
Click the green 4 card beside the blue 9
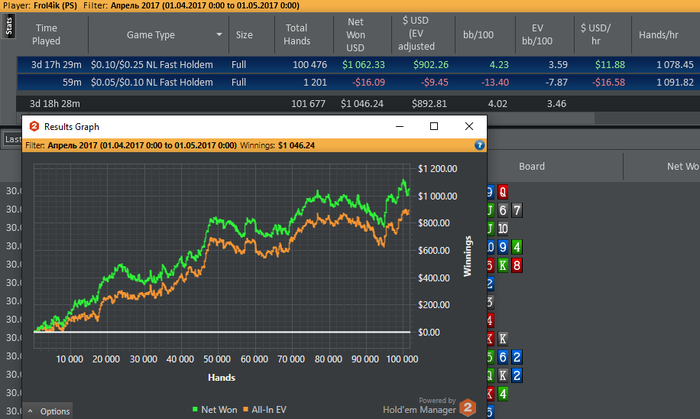point(517,247)
